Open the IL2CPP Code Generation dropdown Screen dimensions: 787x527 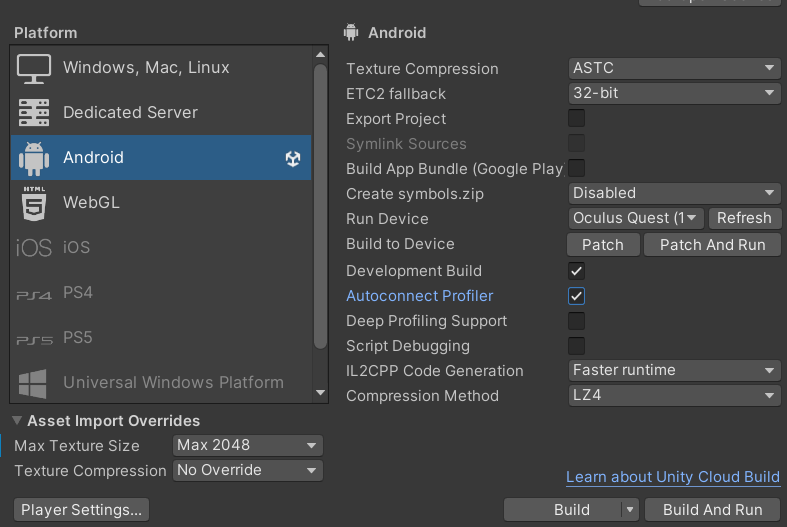coord(675,370)
